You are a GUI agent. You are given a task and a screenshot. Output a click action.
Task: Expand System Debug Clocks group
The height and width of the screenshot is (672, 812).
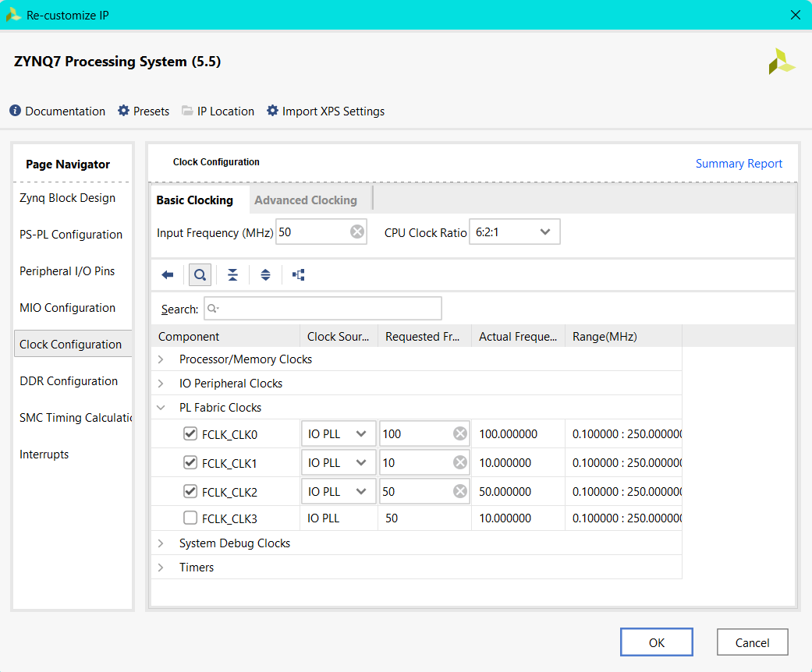(x=161, y=543)
